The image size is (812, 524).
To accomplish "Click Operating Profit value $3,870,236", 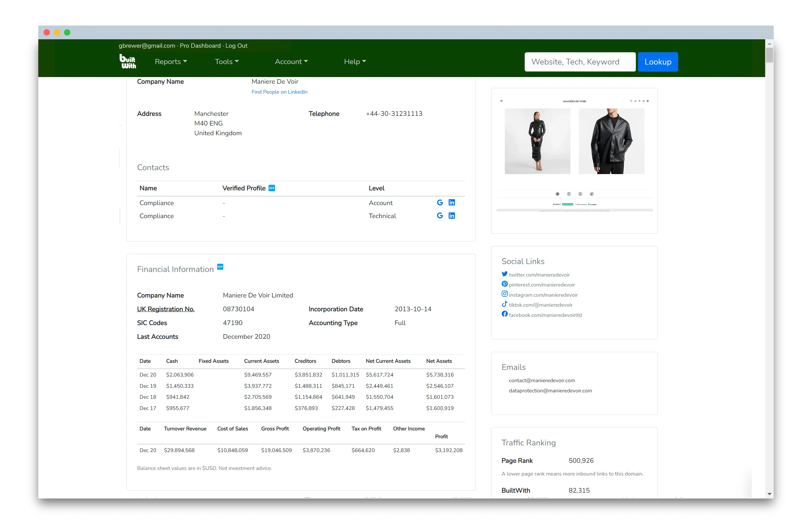I will pyautogui.click(x=316, y=451).
